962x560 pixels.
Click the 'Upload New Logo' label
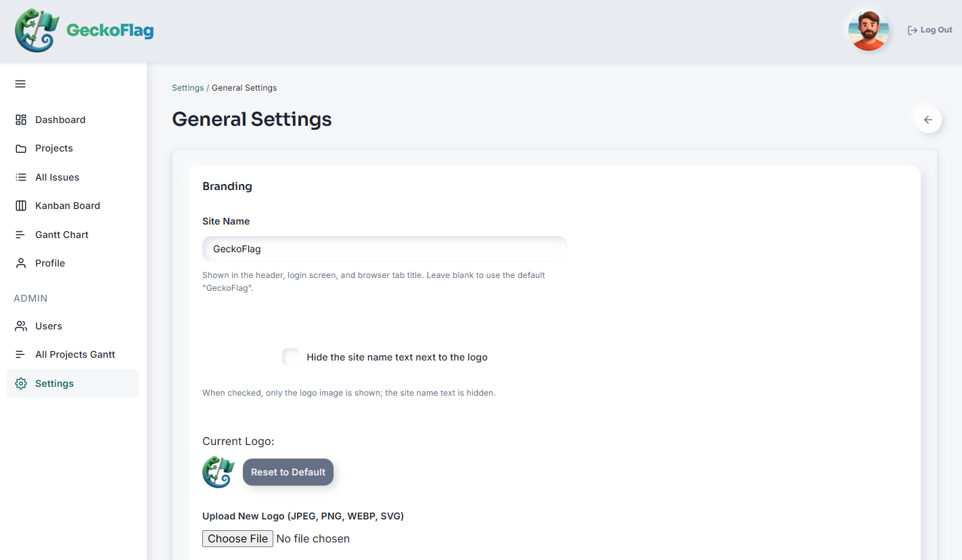303,516
